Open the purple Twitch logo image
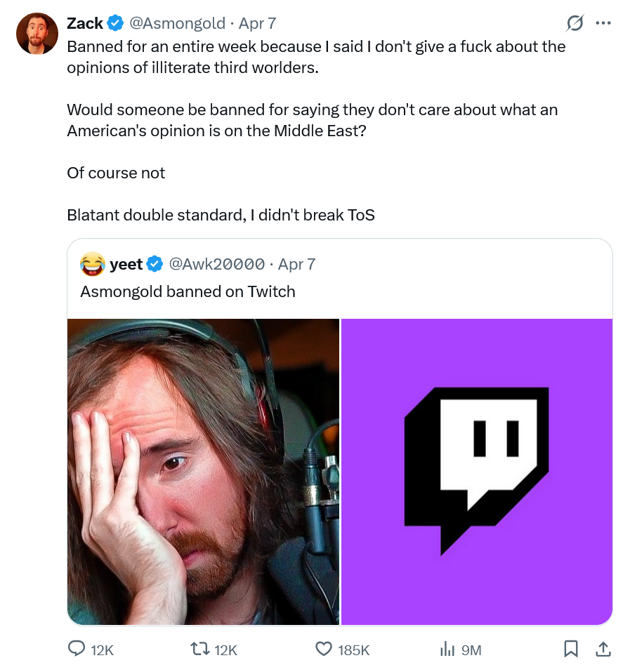630x672 pixels. click(x=477, y=471)
